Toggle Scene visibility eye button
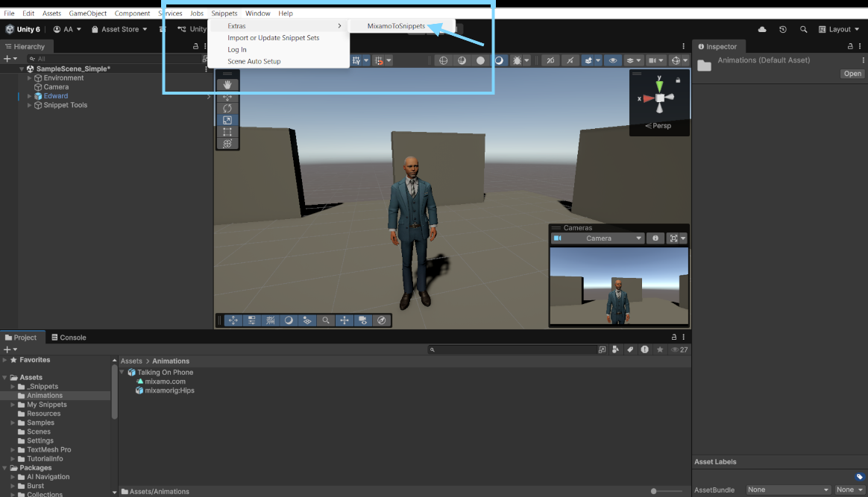The image size is (868, 497). coord(613,60)
